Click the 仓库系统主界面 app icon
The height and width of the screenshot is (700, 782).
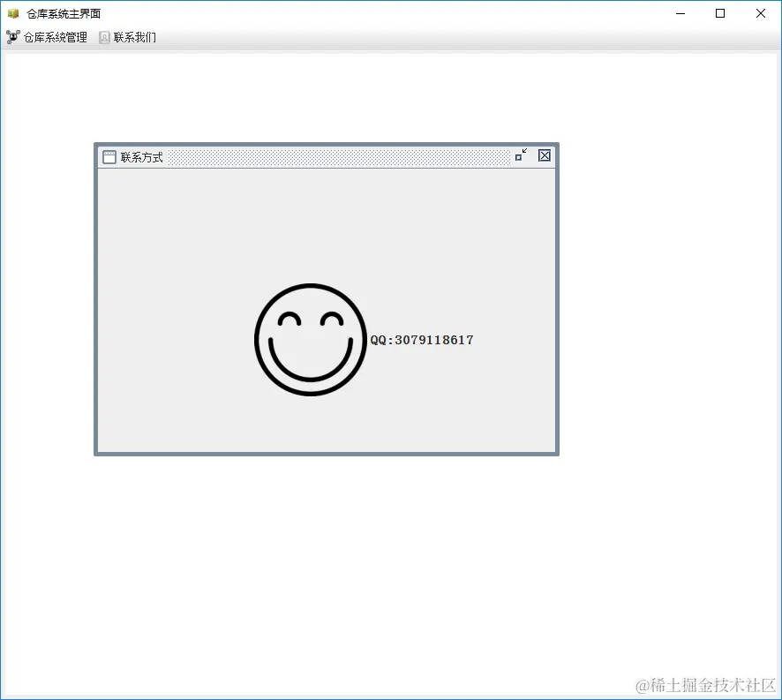(x=13, y=13)
